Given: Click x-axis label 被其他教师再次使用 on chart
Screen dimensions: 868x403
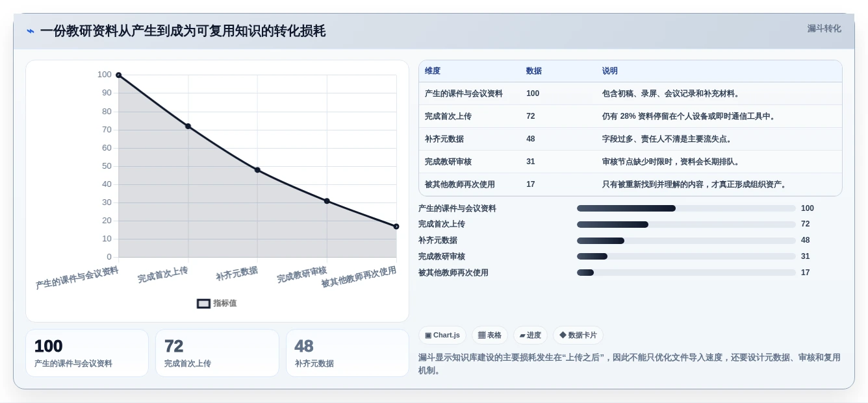Looking at the screenshot, I should (x=359, y=277).
